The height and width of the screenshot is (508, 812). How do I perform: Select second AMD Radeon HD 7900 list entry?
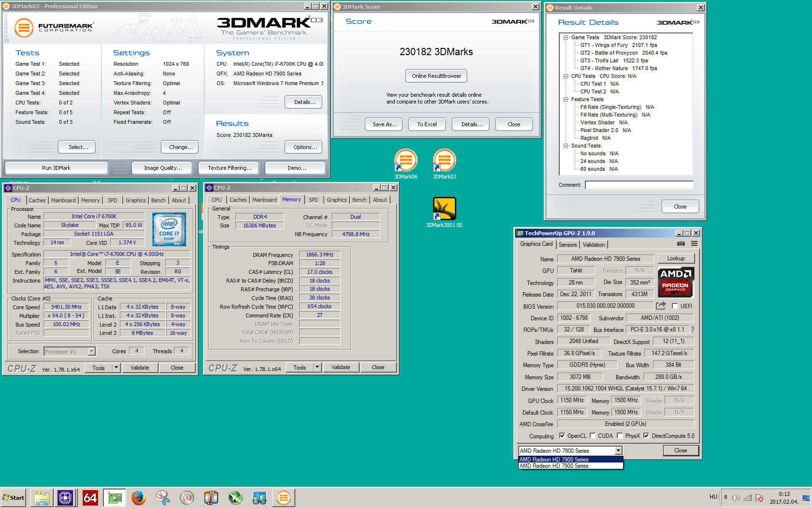570,466
